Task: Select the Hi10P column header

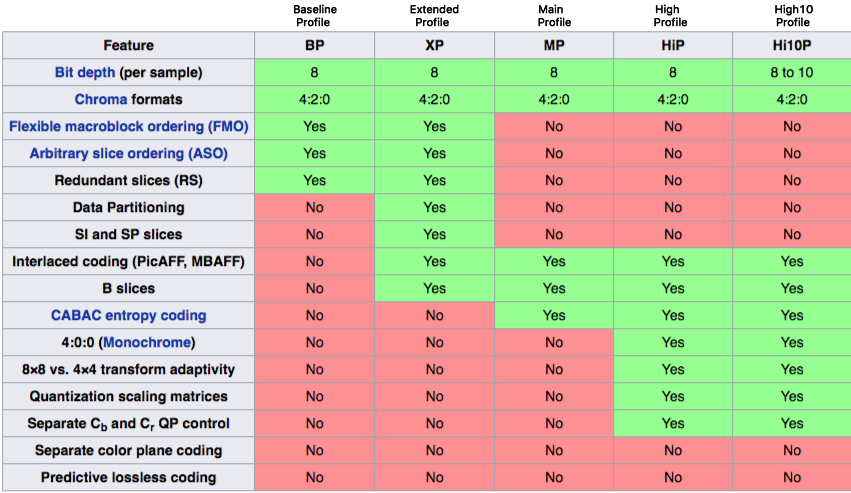Action: pos(792,45)
